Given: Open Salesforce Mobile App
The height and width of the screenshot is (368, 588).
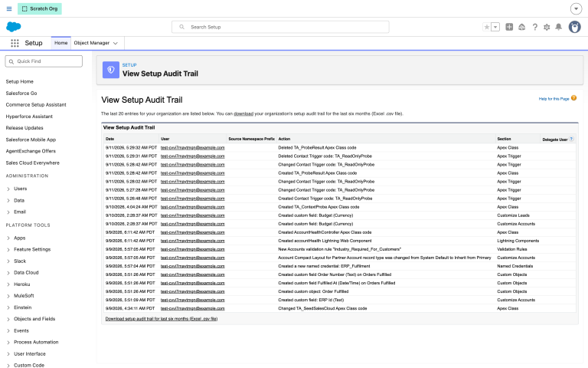Looking at the screenshot, I should [31, 140].
